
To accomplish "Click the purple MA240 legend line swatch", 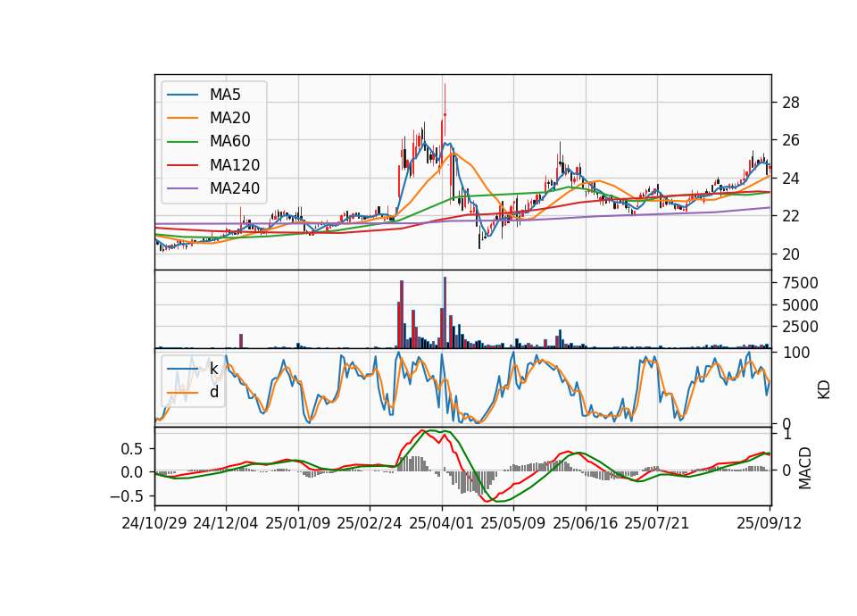I will click(x=182, y=188).
